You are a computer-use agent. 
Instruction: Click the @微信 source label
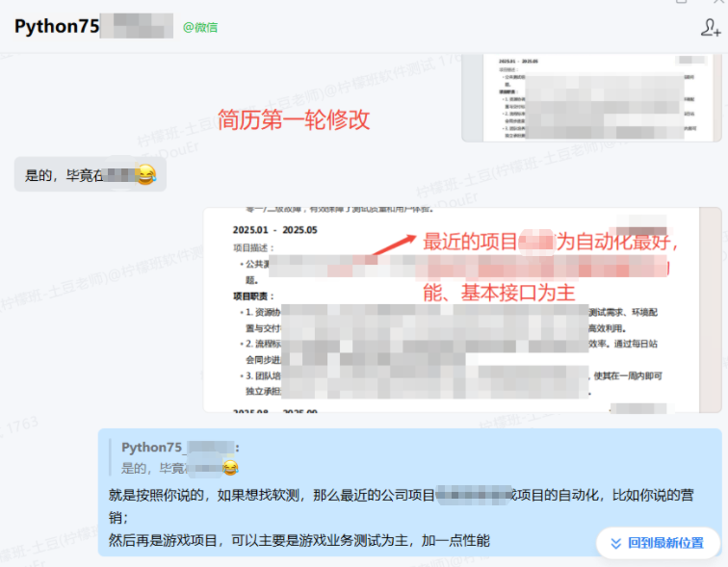click(200, 28)
